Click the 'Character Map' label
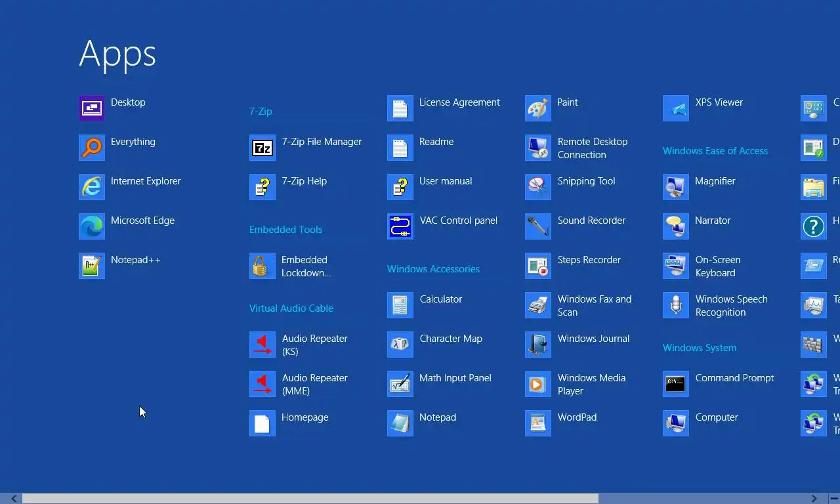Image resolution: width=840 pixels, height=504 pixels. pyautogui.click(x=451, y=339)
